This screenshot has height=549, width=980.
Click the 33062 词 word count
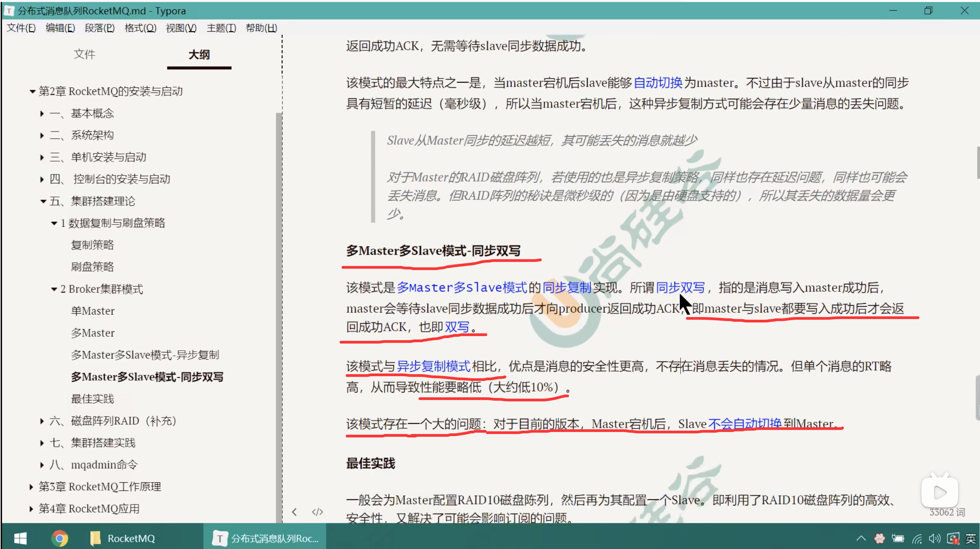coord(947,512)
